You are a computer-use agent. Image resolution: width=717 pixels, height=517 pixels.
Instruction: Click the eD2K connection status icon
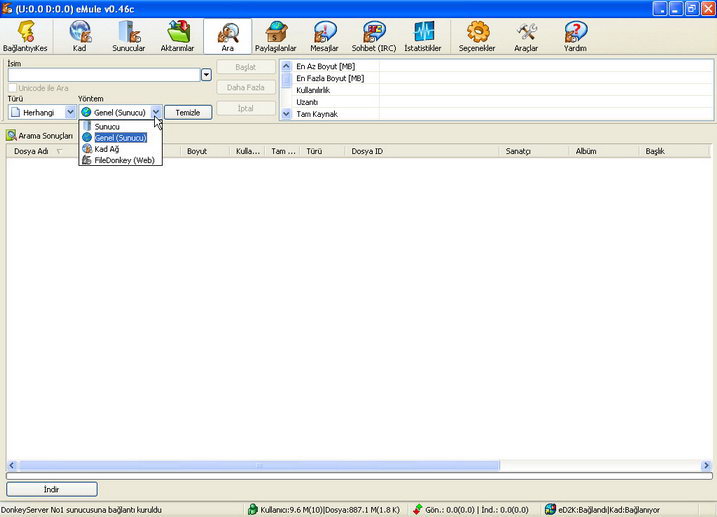tap(550, 509)
